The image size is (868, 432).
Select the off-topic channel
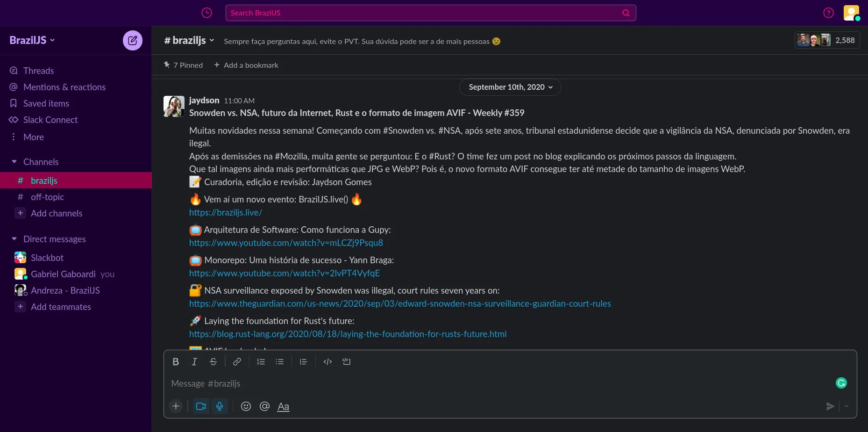pos(76,197)
